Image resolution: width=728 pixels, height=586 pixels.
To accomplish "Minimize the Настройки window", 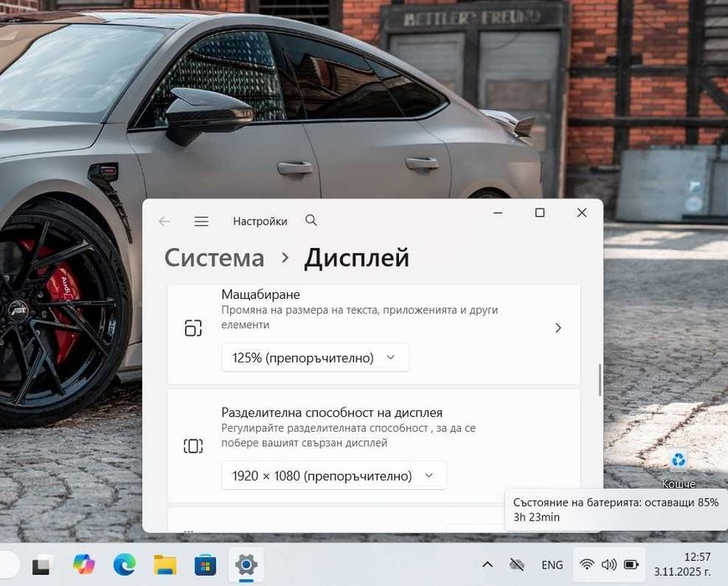I will click(x=498, y=213).
